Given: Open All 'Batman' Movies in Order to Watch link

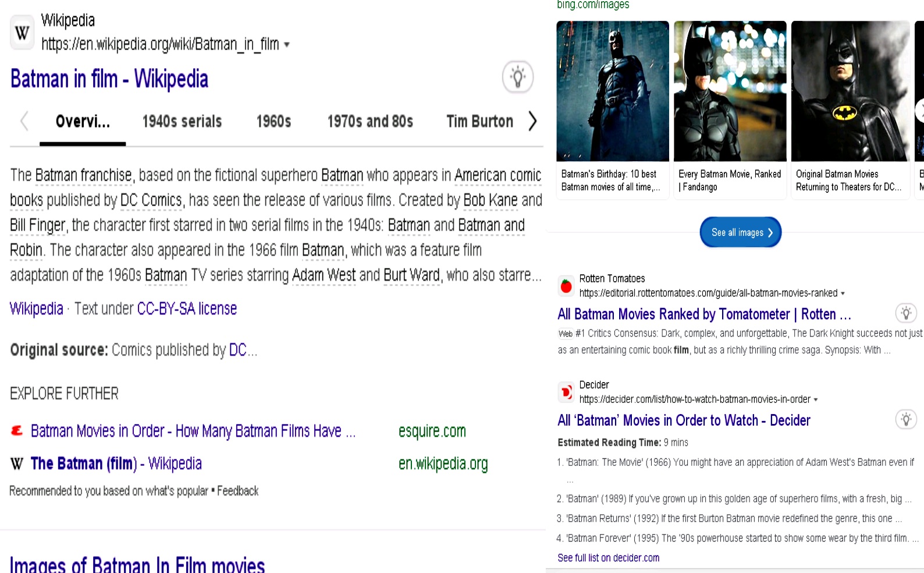Looking at the screenshot, I should click(684, 420).
